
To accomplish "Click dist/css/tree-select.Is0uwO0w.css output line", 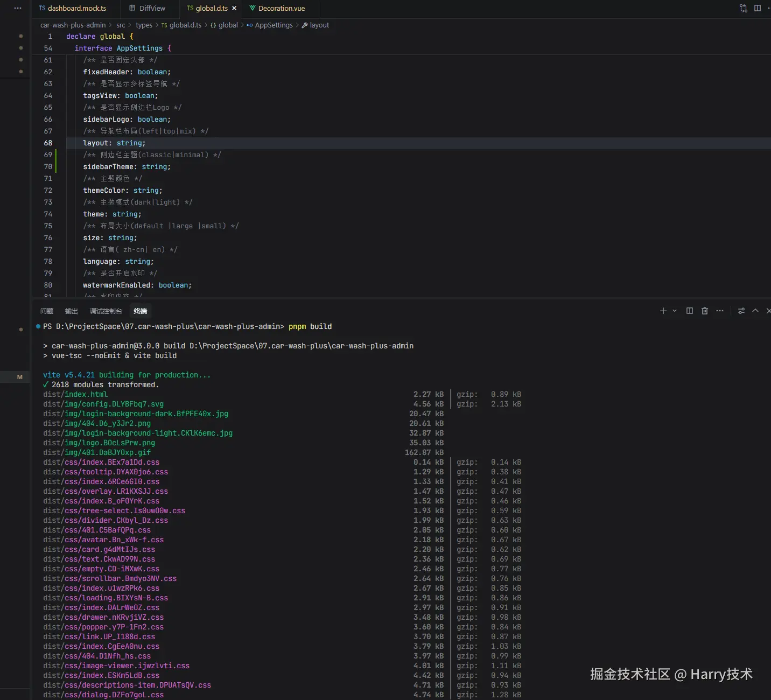I will 114,510.
